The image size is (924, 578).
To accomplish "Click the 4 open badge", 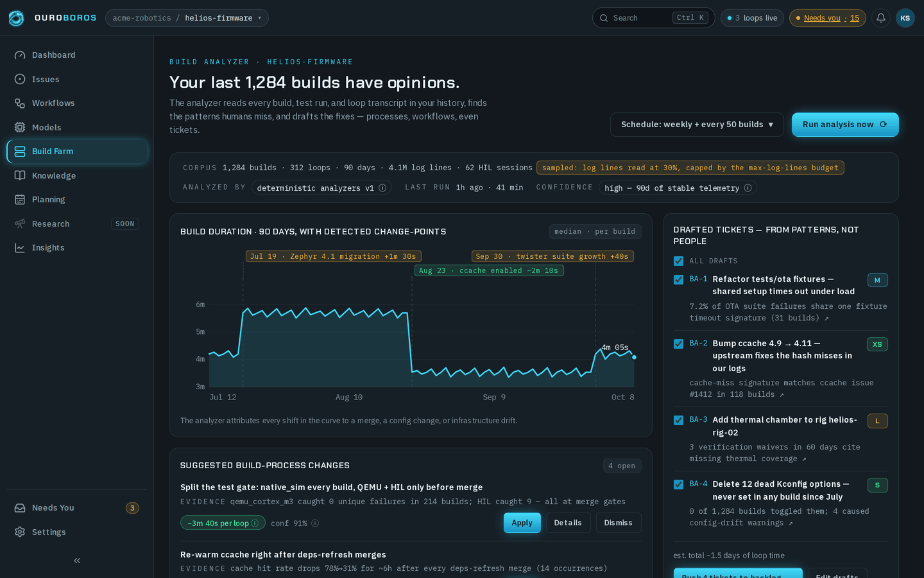I will [622, 466].
